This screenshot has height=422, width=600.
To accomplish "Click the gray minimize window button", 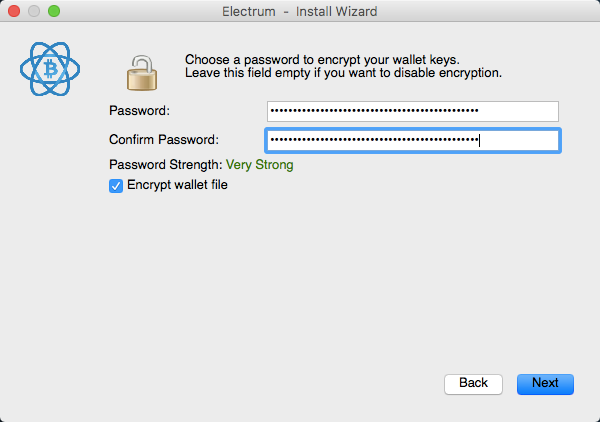I will [34, 11].
